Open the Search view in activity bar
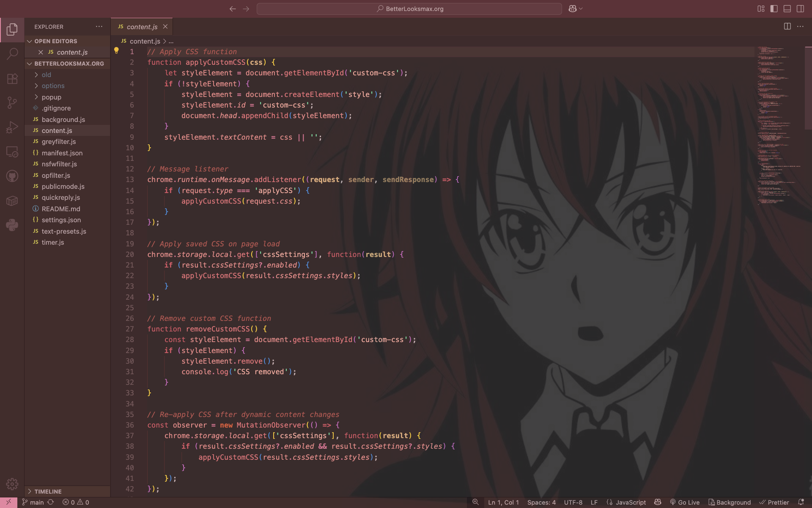The image size is (812, 508). pyautogui.click(x=12, y=54)
